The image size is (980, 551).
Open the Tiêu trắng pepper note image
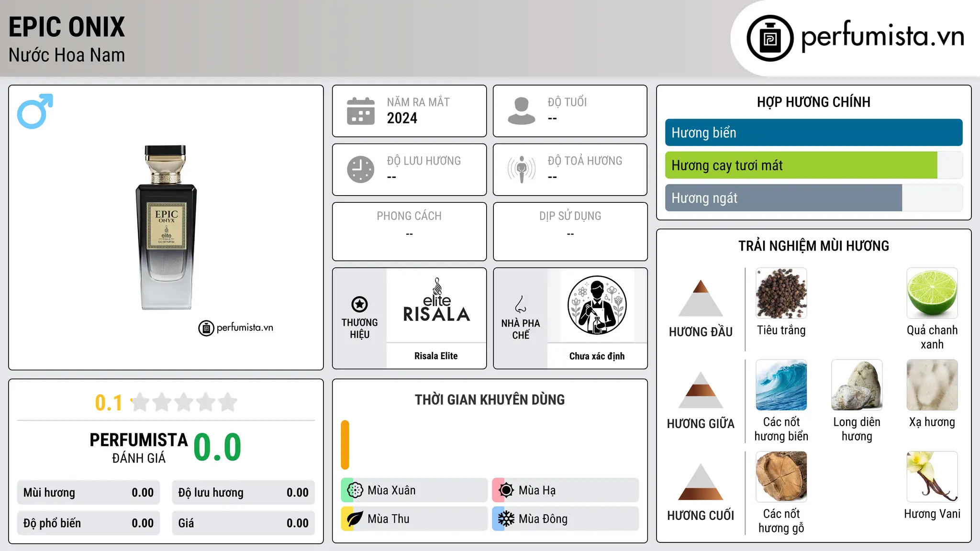[781, 293]
